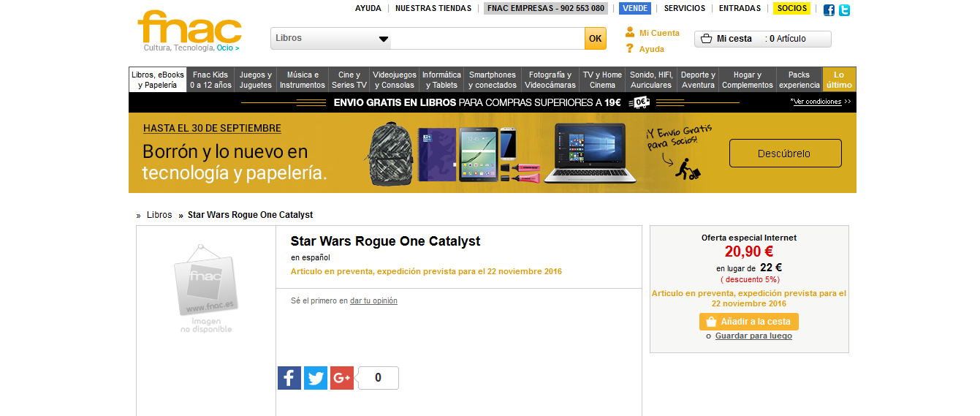Click the free shipping truck icon
This screenshot has height=416, width=980.
click(639, 102)
